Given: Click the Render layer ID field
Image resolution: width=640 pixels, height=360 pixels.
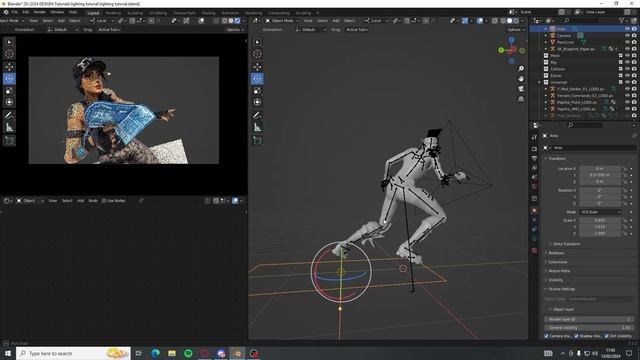Looking at the screenshot, I should [589, 319].
